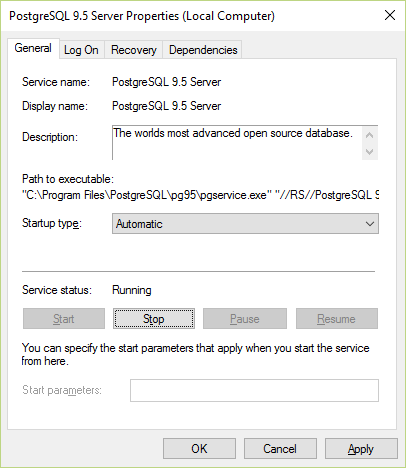Click the "Startup type:" label
Screen dimensions: 406x468
pyautogui.click(x=52, y=223)
